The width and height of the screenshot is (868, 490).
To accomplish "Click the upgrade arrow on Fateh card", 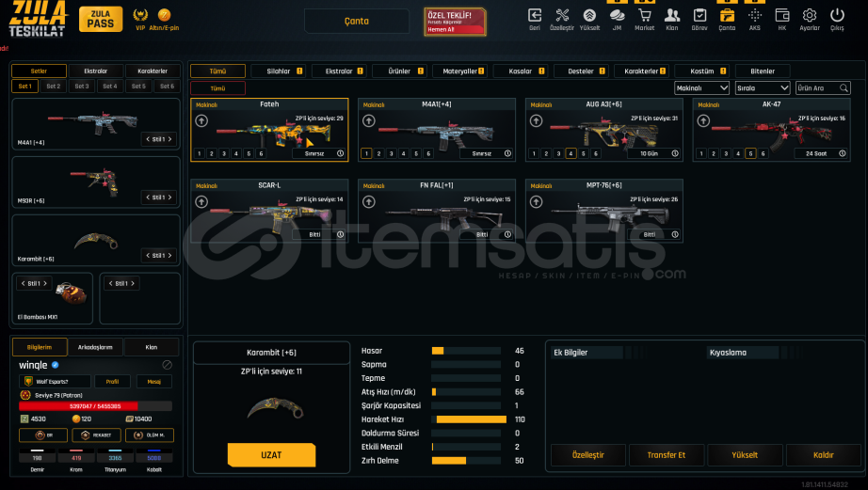I will tap(201, 120).
